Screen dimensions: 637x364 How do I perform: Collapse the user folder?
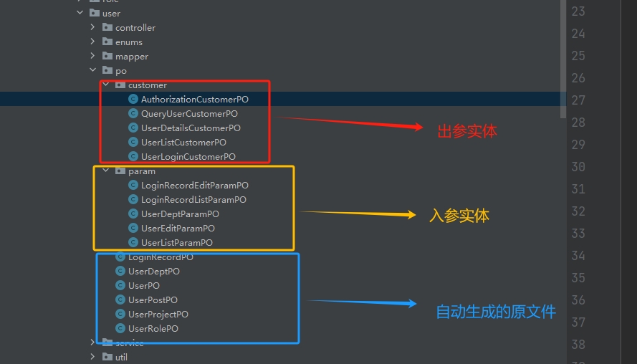80,14
